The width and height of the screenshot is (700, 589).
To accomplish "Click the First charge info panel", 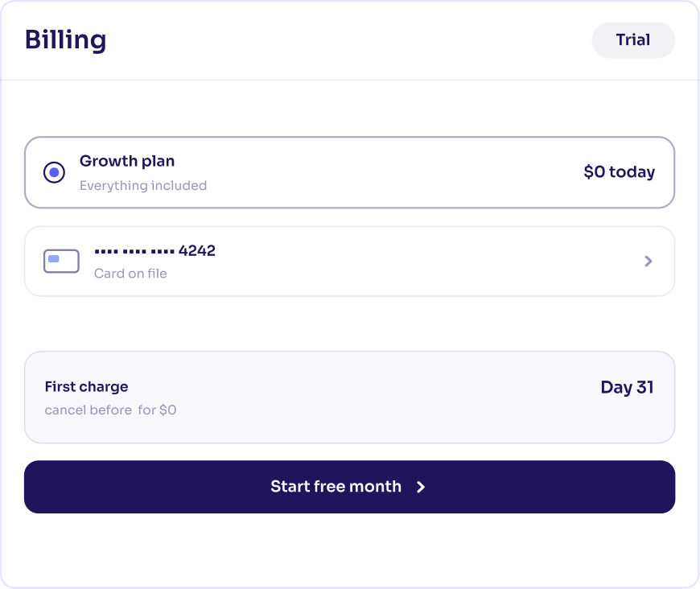I will [349, 397].
